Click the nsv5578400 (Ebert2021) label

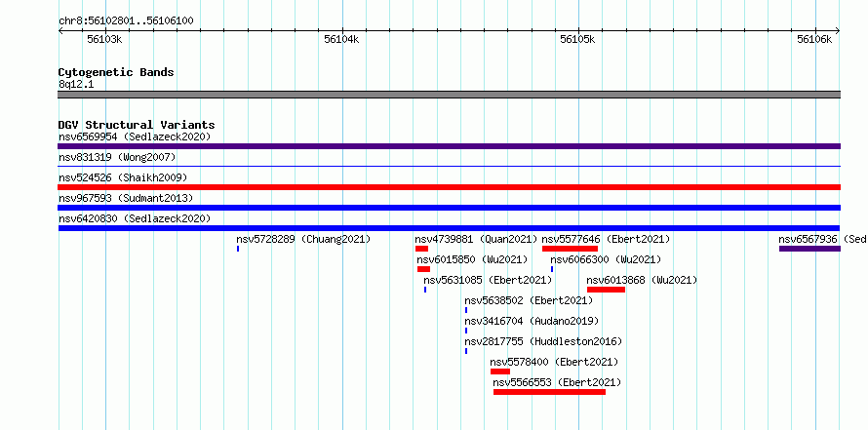tap(554, 362)
